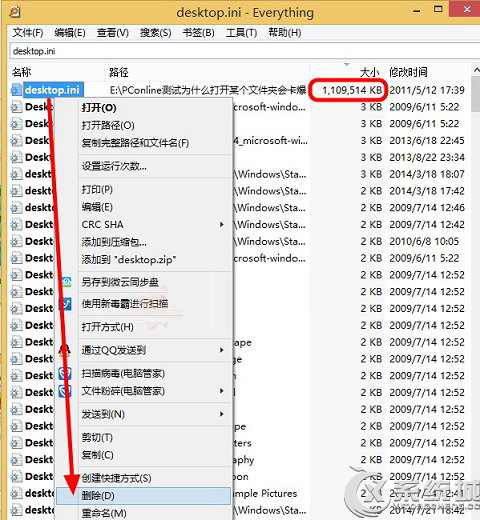Choose 剪切(T) from context menu
The image size is (480, 520).
pos(97,437)
